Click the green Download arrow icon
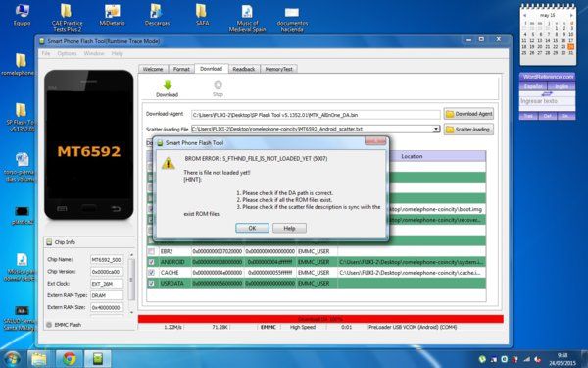588x368 pixels. (168, 85)
